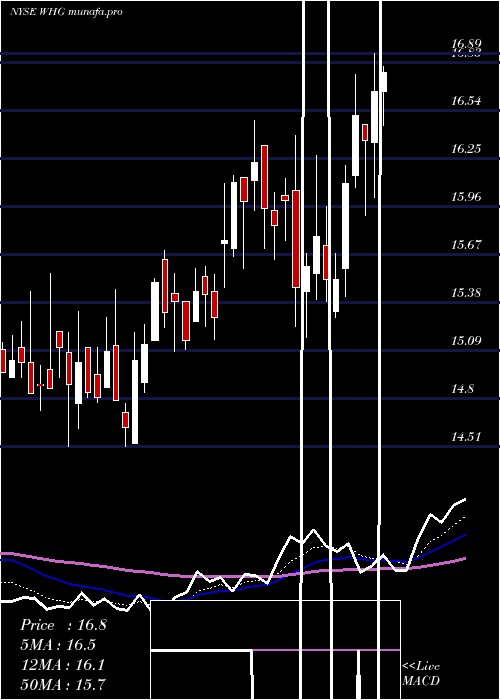Open the <<Live MACD link
This screenshot has width=500, height=700.
[421, 674]
